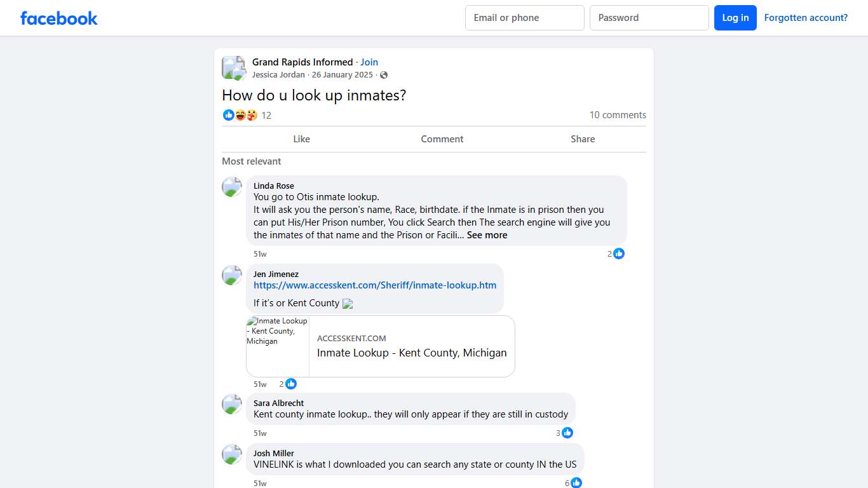Click Grand Rapids Informed group profile picture

point(233,67)
